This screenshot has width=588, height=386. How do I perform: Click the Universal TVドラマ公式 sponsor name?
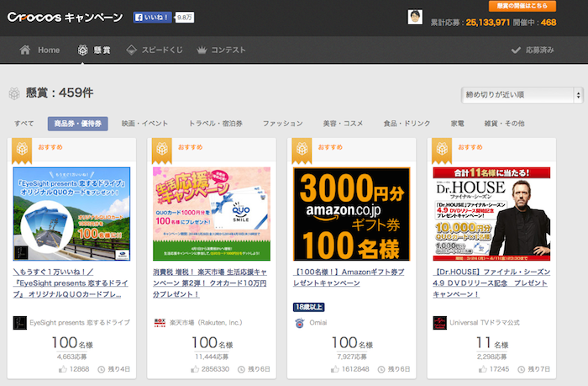click(485, 323)
